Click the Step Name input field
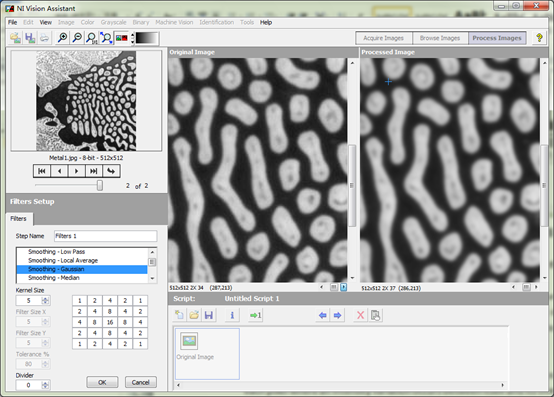This screenshot has width=554, height=397. [x=105, y=236]
